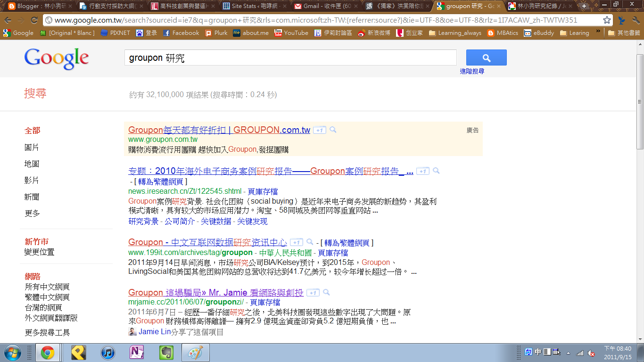Open the Groupon - 中文互联网数据研究资讯中心 result
The image size is (644, 362).
[x=207, y=242]
